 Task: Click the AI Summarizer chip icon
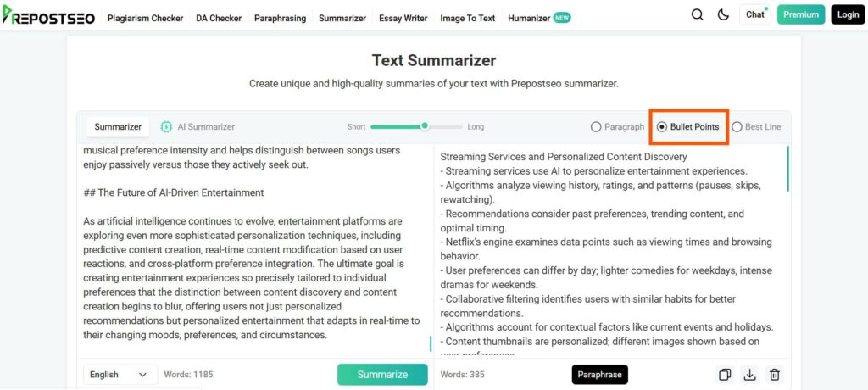[x=166, y=127]
